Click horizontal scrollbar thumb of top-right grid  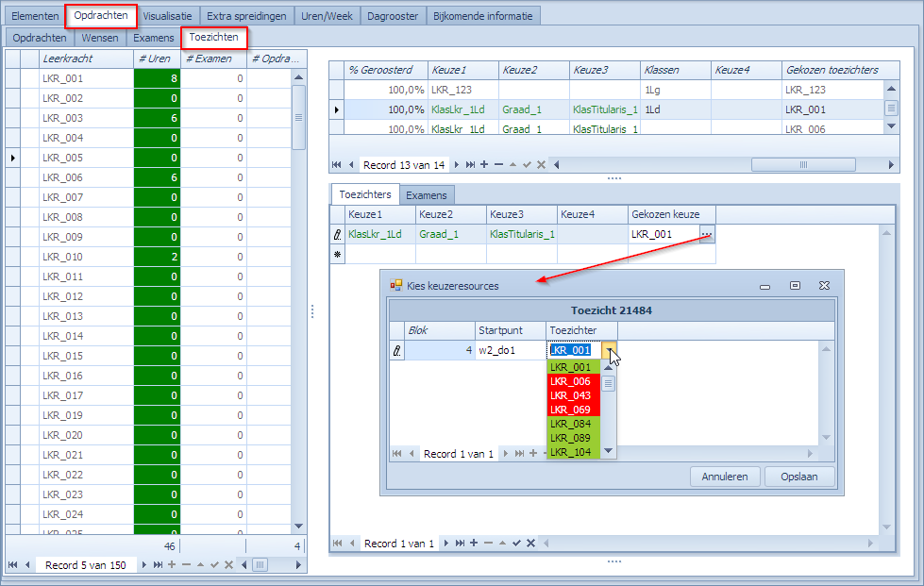point(803,165)
